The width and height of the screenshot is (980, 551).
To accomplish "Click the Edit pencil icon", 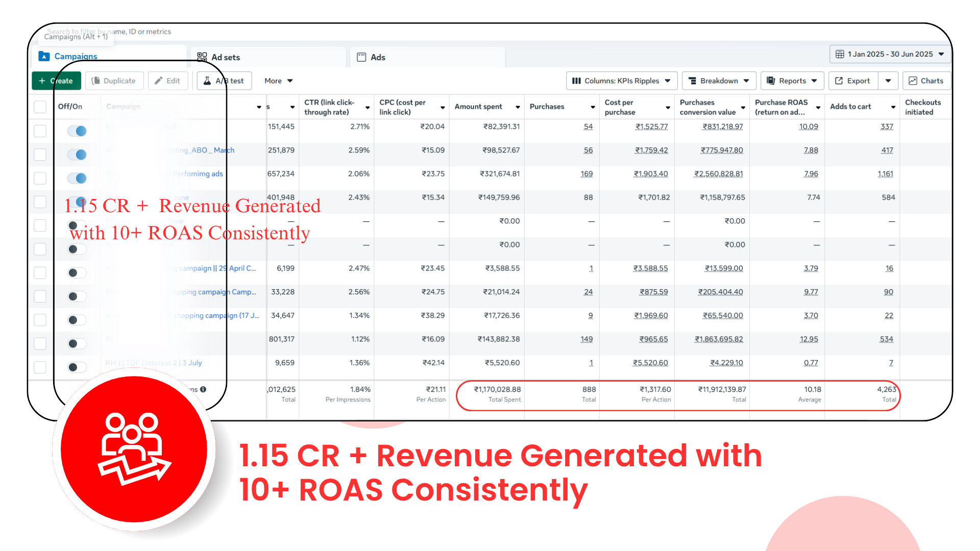I will (x=159, y=81).
